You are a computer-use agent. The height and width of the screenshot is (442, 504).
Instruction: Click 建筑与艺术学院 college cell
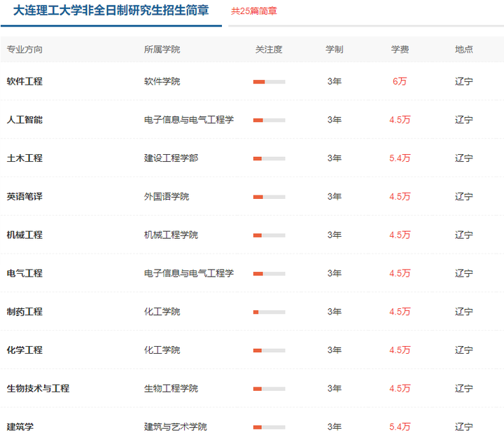pos(176,427)
